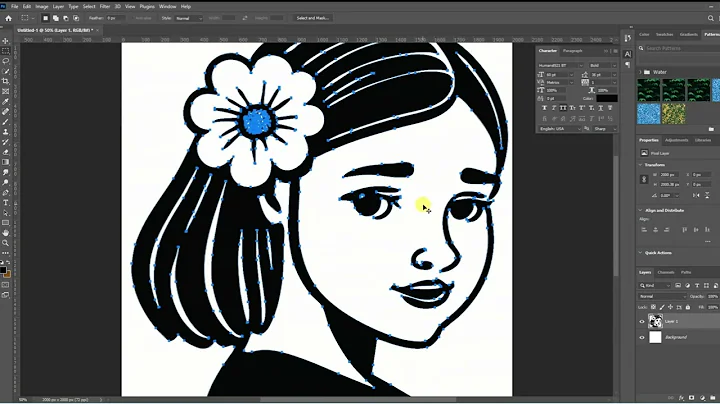Expand the Water pattern folder

point(641,72)
